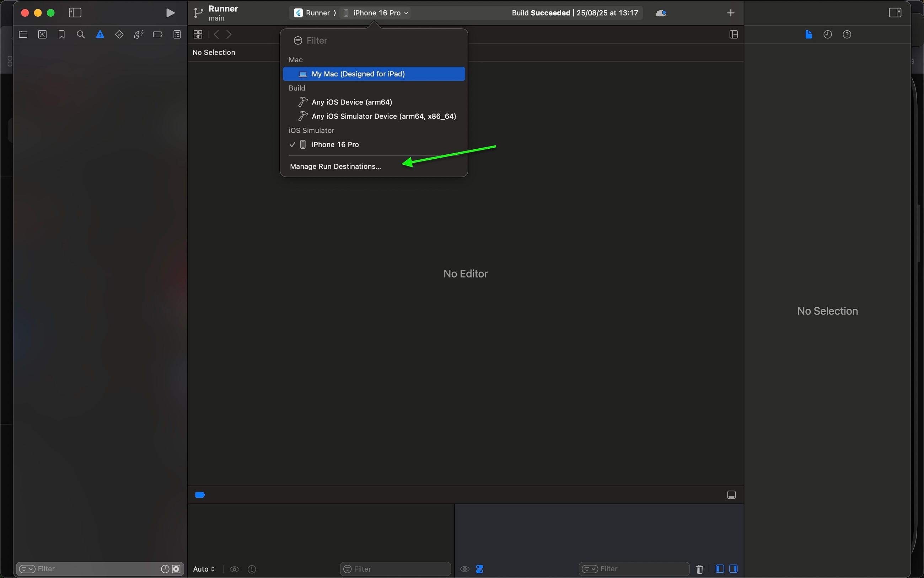Go forward with the right chevron

(229, 35)
